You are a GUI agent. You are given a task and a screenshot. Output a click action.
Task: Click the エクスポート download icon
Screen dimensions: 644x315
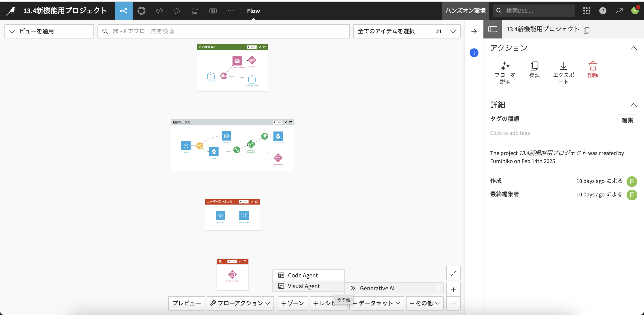(x=563, y=66)
